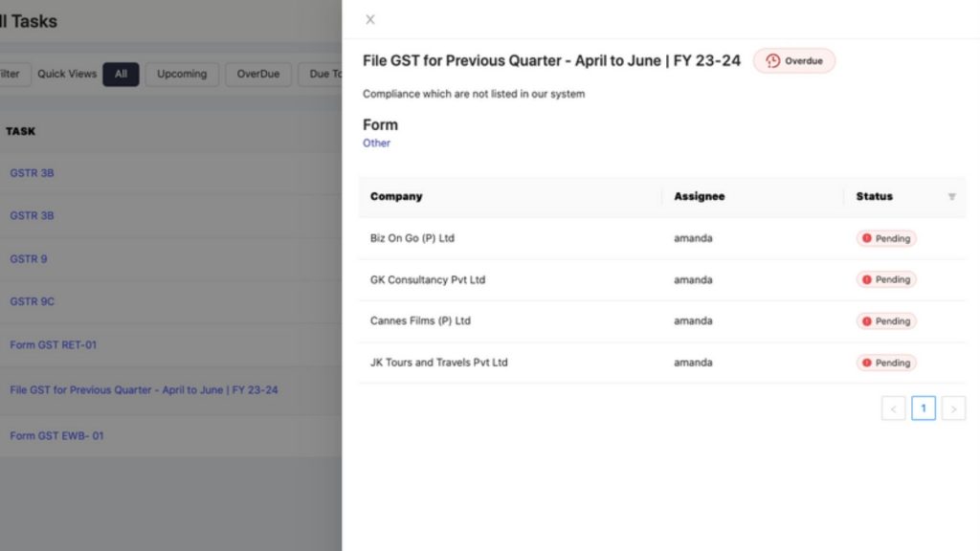Screen dimensions: 980x551
Task: Sort by the Assignee column header
Action: click(x=699, y=196)
